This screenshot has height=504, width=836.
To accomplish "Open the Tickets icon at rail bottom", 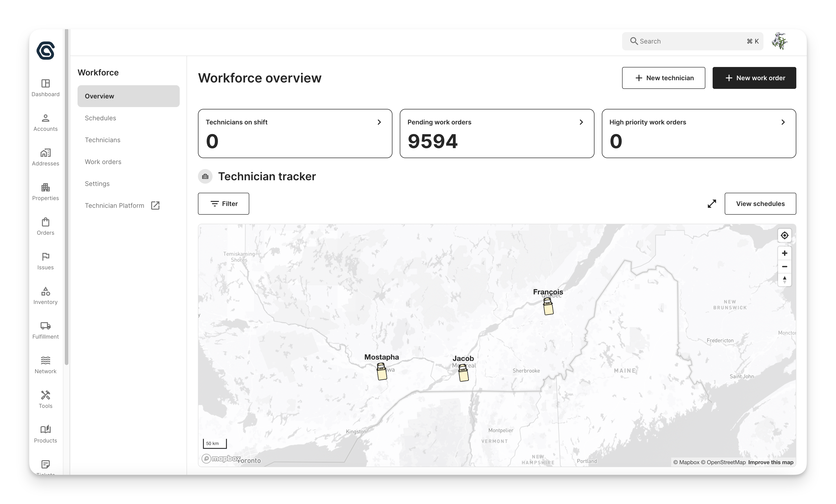I will pos(45,464).
